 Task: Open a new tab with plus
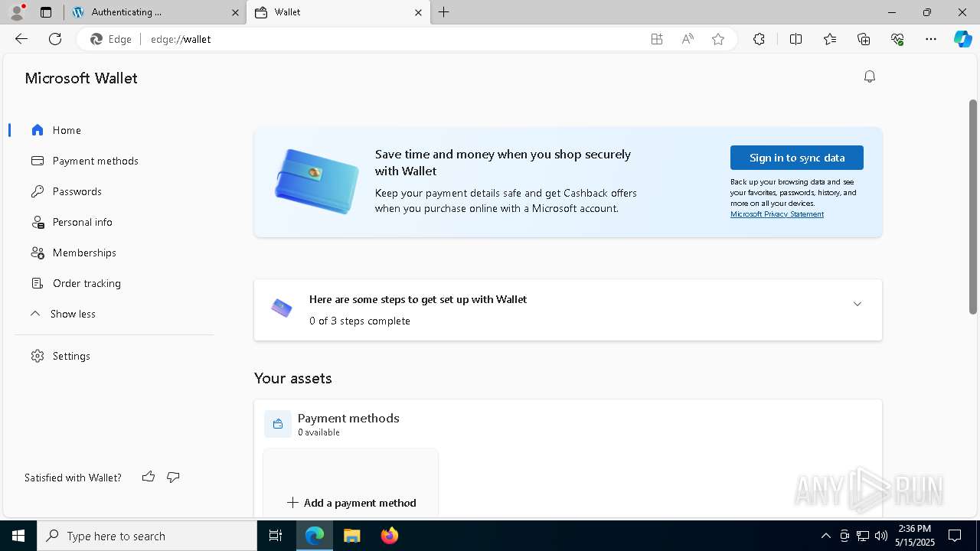click(x=444, y=12)
